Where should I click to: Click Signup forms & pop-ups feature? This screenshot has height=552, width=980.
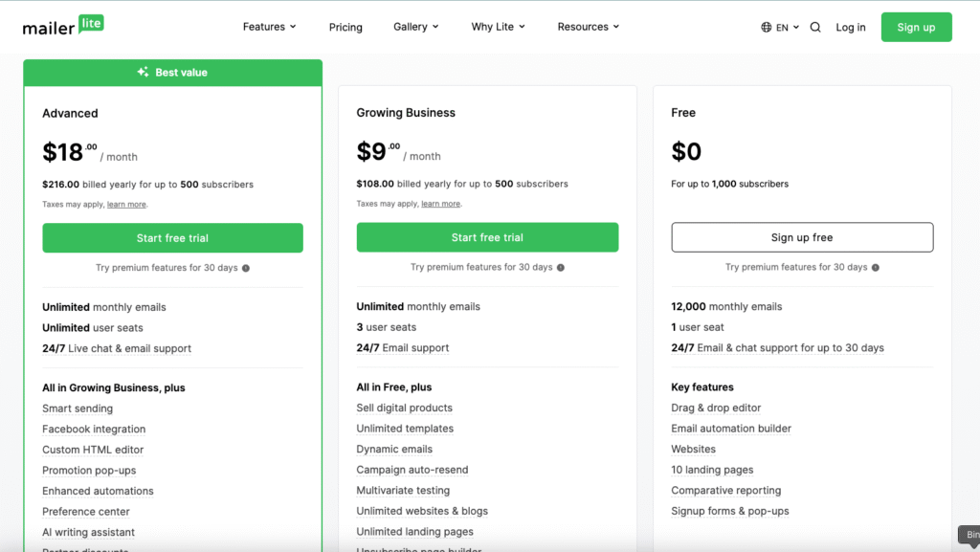730,511
